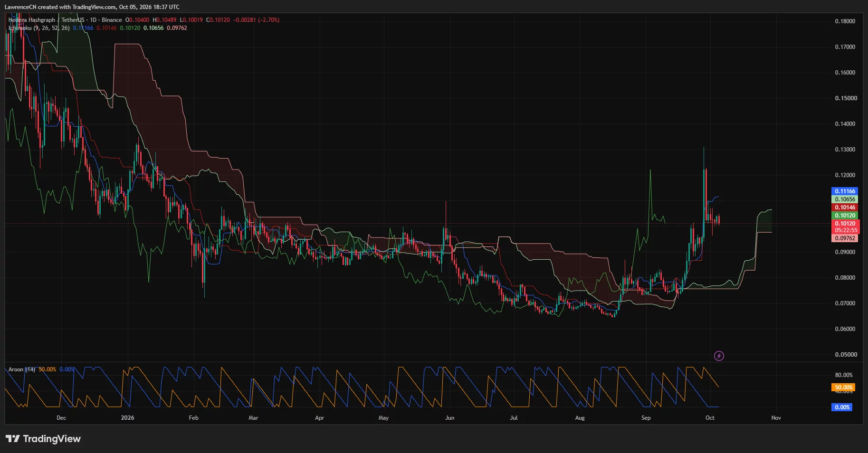Click the Jun label on the time axis
The image size is (868, 453).
pos(449,418)
